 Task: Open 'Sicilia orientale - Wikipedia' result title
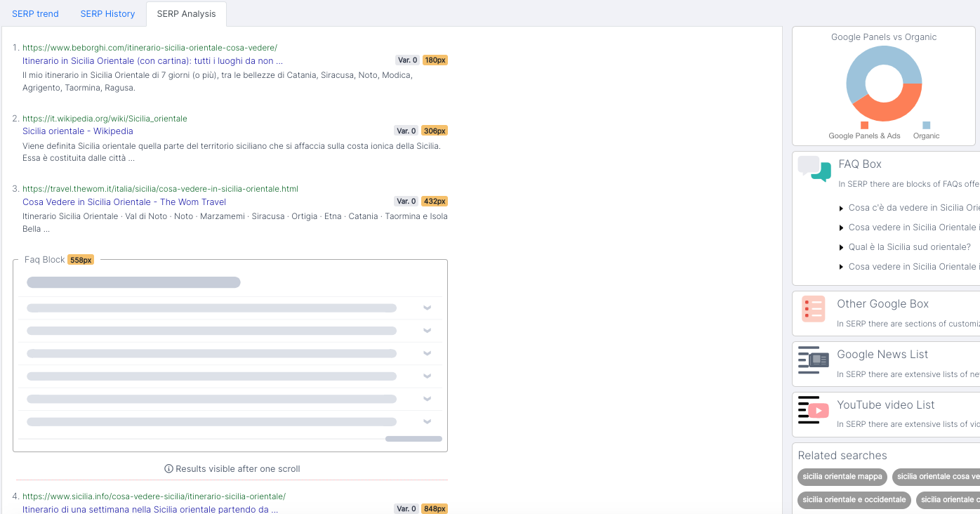pyautogui.click(x=78, y=131)
